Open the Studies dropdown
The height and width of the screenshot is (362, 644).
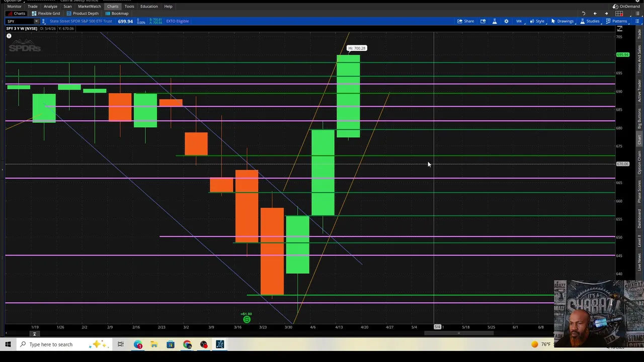point(590,21)
